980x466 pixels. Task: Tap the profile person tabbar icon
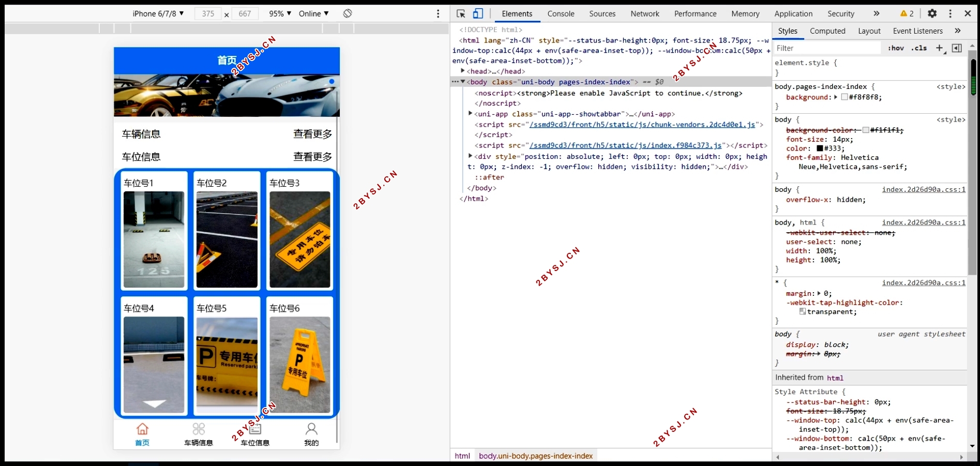coord(311,429)
